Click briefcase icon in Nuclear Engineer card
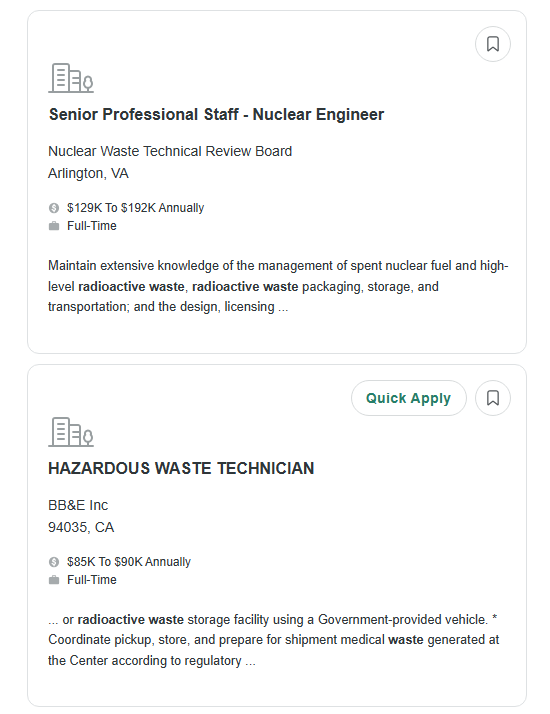 pyautogui.click(x=54, y=226)
